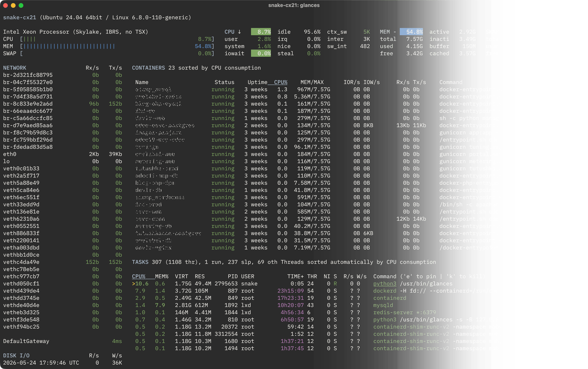Click the MEM usage bar gauge
Screen dimensions: 588x369
116,47
